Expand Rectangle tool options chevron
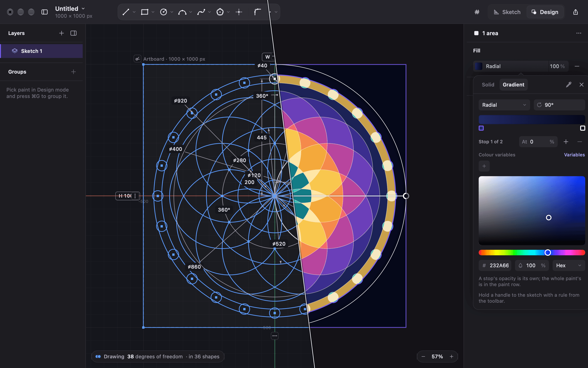Screen dimensions: 588x368 153,12
